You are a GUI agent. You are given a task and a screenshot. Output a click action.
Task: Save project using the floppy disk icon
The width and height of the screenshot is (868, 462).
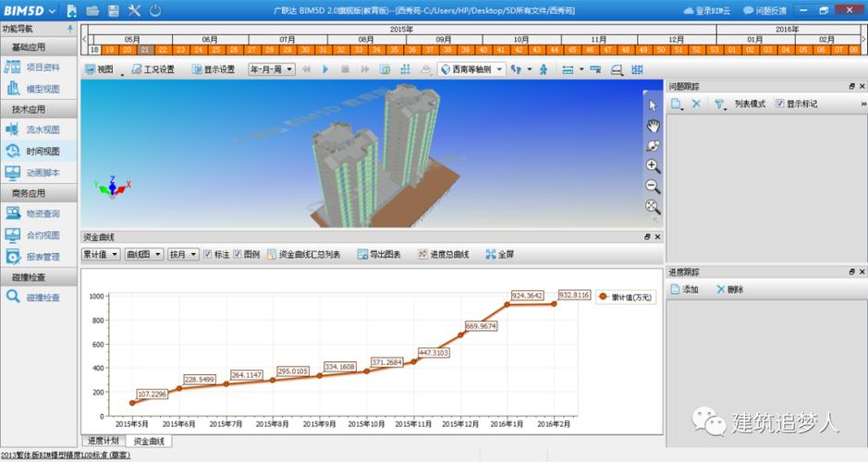[114, 10]
